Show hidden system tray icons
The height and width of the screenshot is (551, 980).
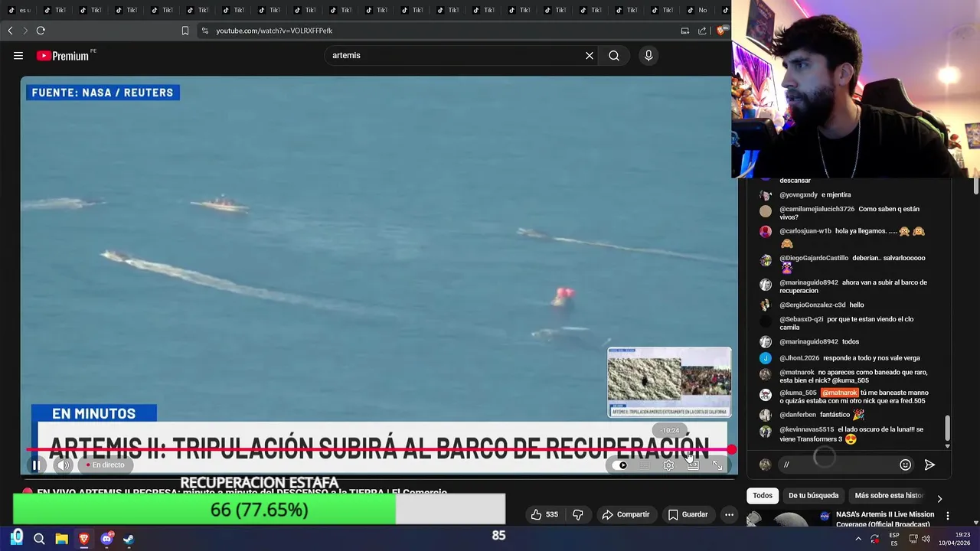pyautogui.click(x=857, y=539)
